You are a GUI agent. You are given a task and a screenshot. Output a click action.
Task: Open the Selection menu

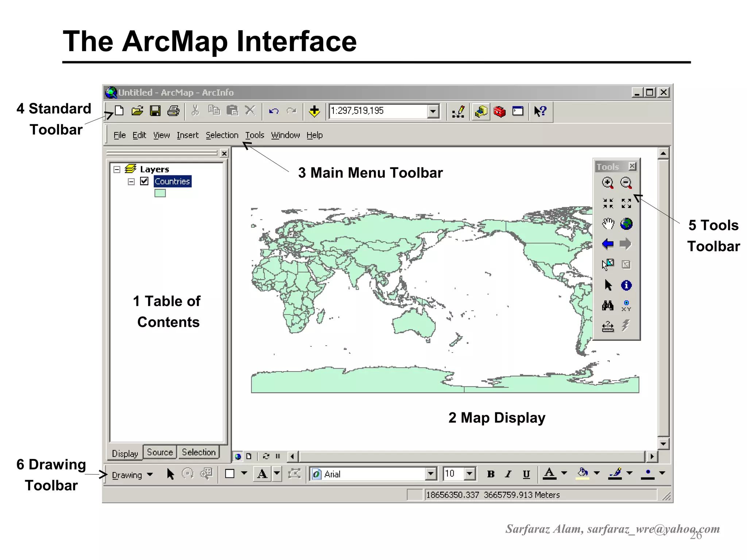click(x=222, y=135)
